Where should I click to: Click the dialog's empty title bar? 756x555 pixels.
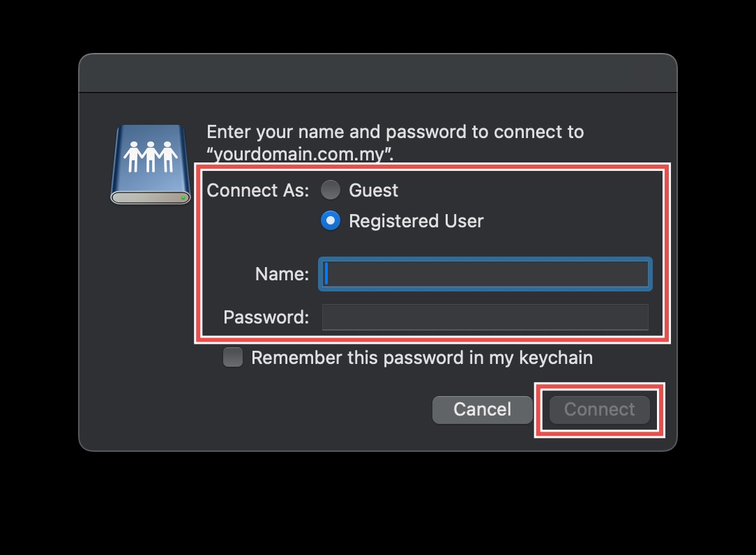coord(377,73)
